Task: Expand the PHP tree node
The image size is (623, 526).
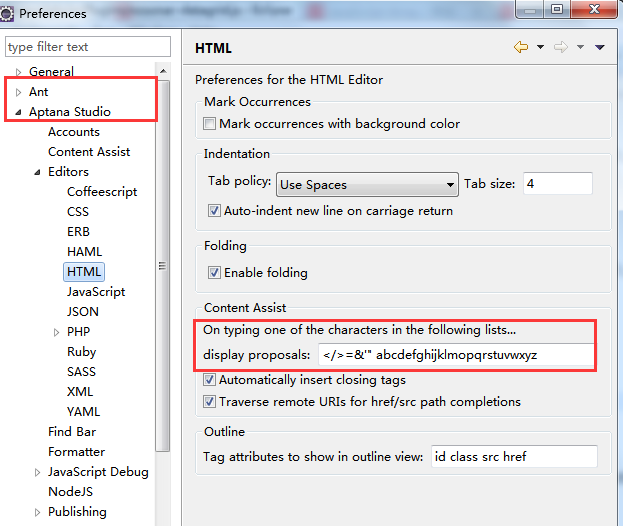Action: (56, 332)
